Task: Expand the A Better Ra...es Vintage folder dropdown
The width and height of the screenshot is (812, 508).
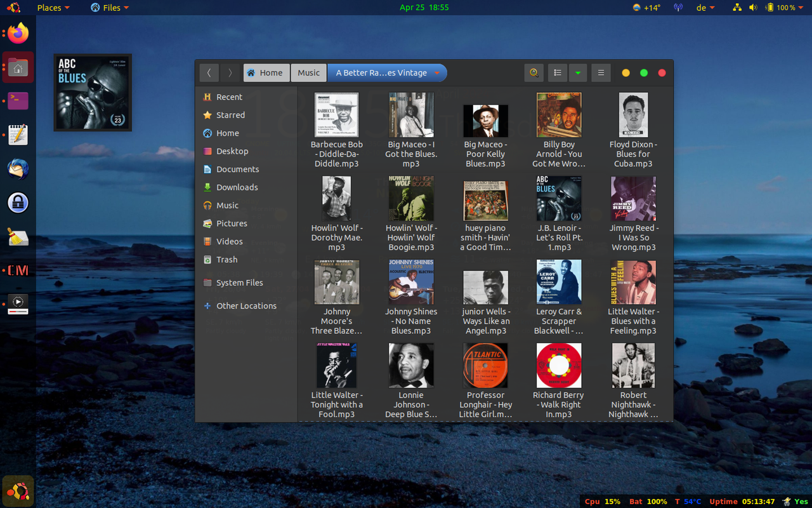Action: pyautogui.click(x=437, y=73)
